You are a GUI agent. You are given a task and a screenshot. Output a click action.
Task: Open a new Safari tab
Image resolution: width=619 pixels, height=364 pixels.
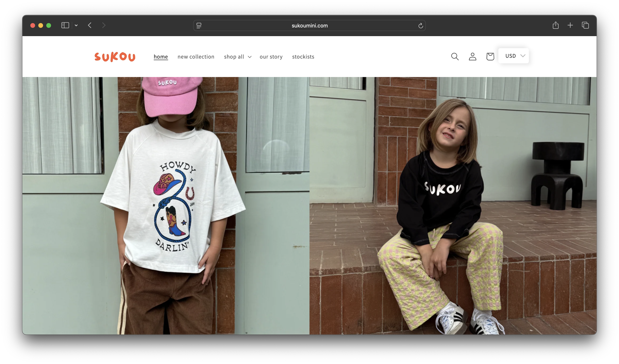570,25
